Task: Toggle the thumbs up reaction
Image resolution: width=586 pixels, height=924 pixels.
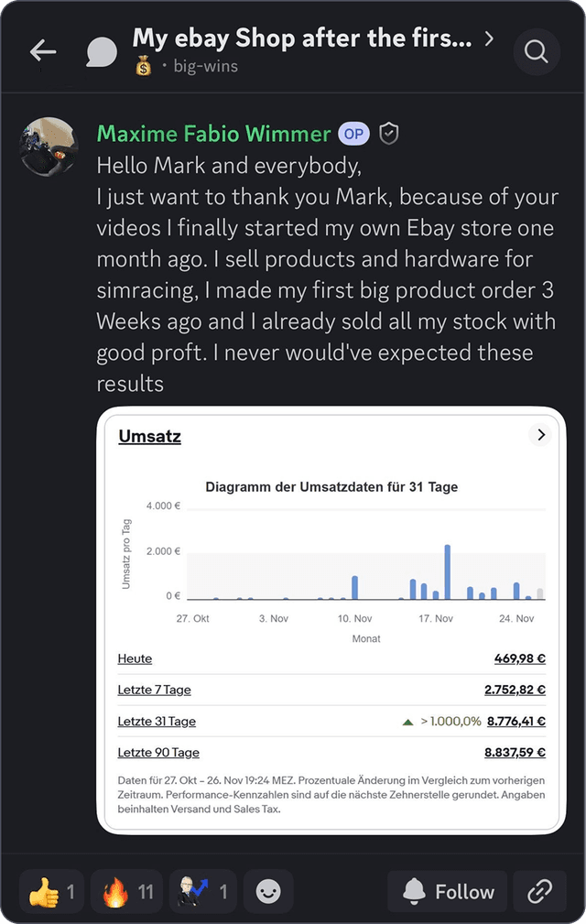Action: tap(50, 891)
